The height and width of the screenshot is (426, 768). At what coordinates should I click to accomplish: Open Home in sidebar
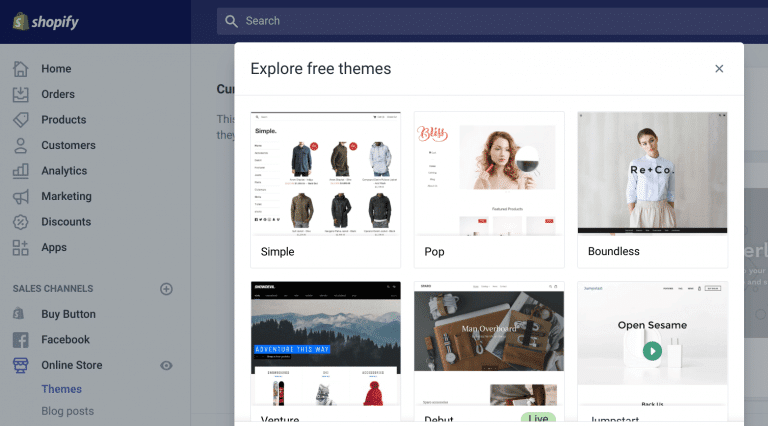tap(56, 69)
